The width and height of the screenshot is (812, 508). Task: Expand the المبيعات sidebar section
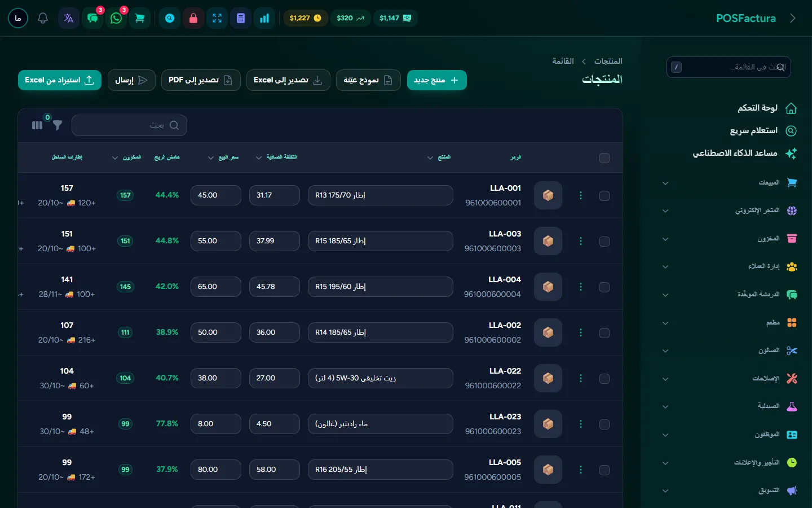(x=730, y=183)
